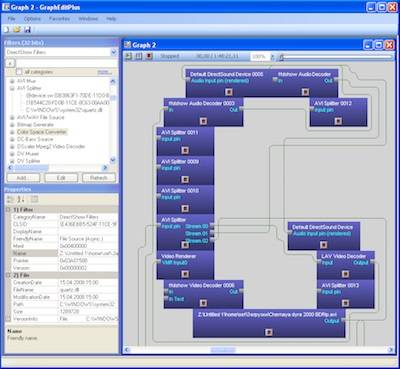The height and width of the screenshot is (369, 400).
Task: Open the DirectShow Filters category dropdown
Action: (x=114, y=52)
